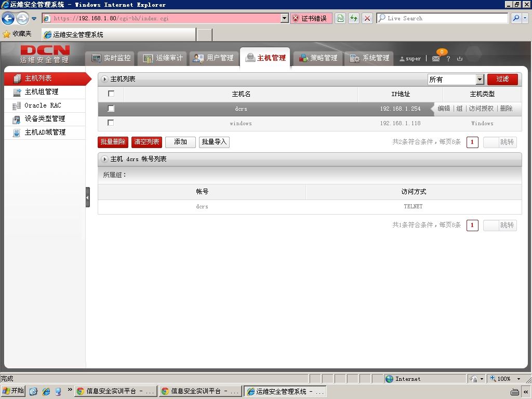Viewport: 532px width, 399px height.
Task: Click 编辑 for dcrs host
Action: click(444, 109)
